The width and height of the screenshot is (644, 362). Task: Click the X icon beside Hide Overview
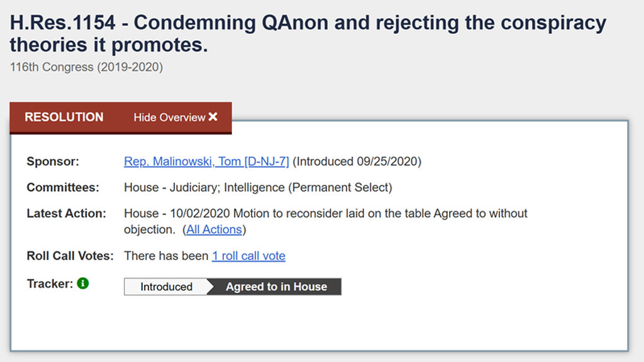(x=213, y=117)
